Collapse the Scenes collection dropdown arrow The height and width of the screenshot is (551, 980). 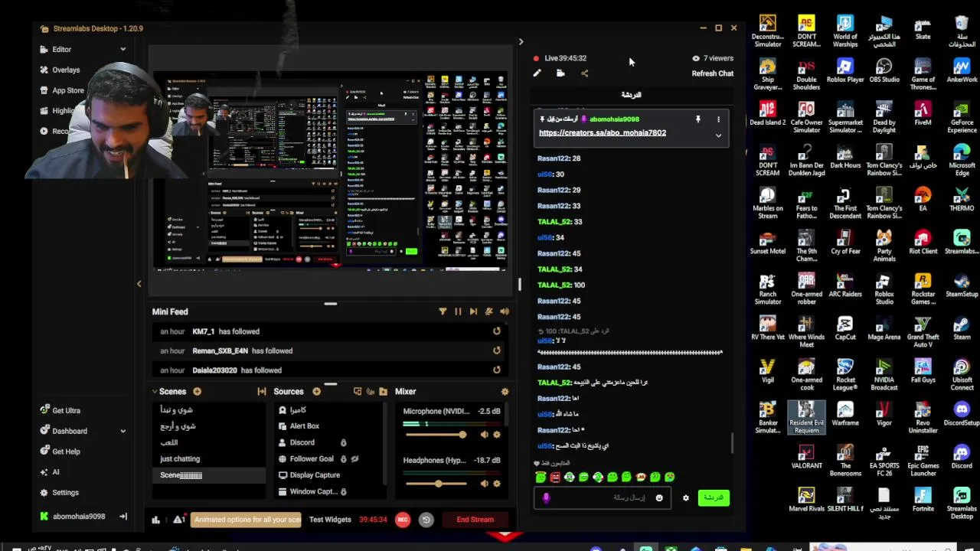coord(155,392)
